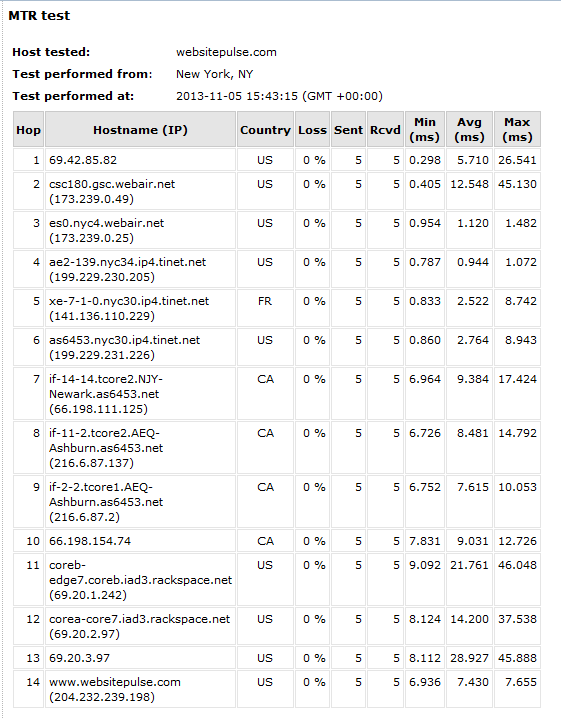This screenshot has height=718, width=561.
Task: Click Avg value 12.548 in hop 2
Action: pos(469,184)
